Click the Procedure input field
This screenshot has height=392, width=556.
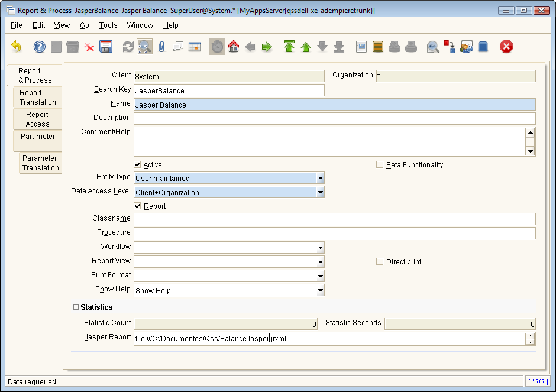(x=334, y=233)
